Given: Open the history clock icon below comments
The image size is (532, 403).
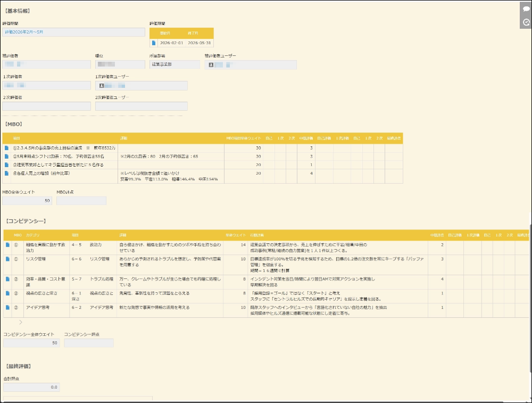Looking at the screenshot, I should pos(526,22).
